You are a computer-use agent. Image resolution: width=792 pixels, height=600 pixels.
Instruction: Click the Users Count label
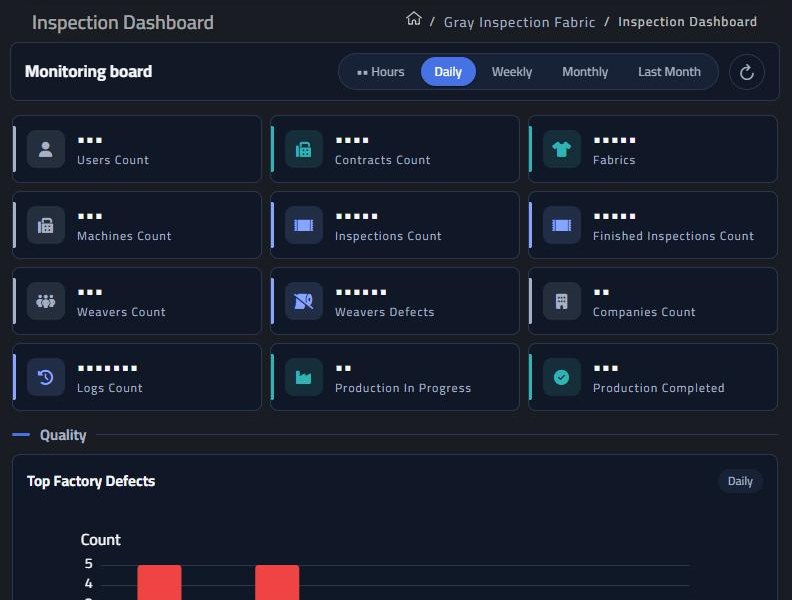click(113, 160)
